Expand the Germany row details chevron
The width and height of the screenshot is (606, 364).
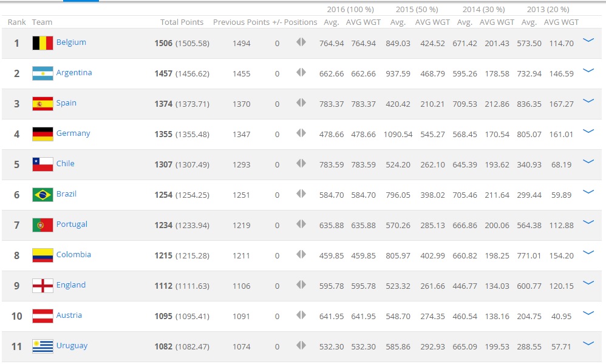588,131
